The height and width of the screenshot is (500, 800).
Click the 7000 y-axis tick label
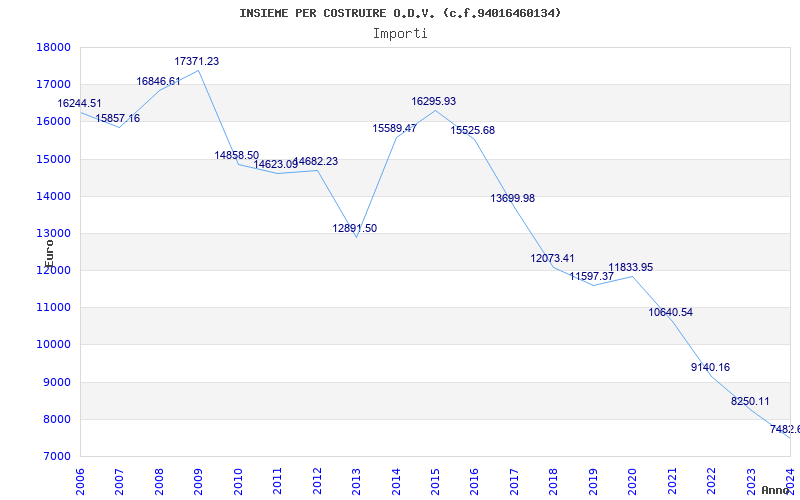[x=56, y=457]
